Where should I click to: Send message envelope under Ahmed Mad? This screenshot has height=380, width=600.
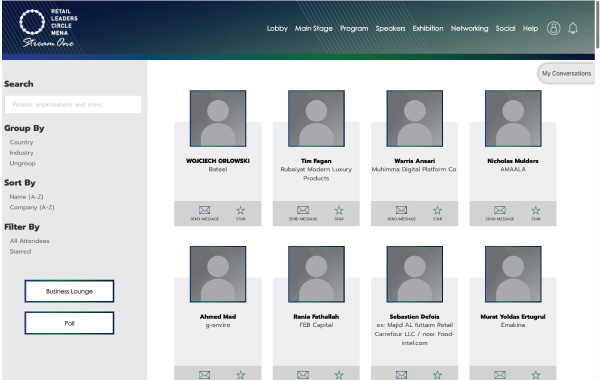pos(204,375)
